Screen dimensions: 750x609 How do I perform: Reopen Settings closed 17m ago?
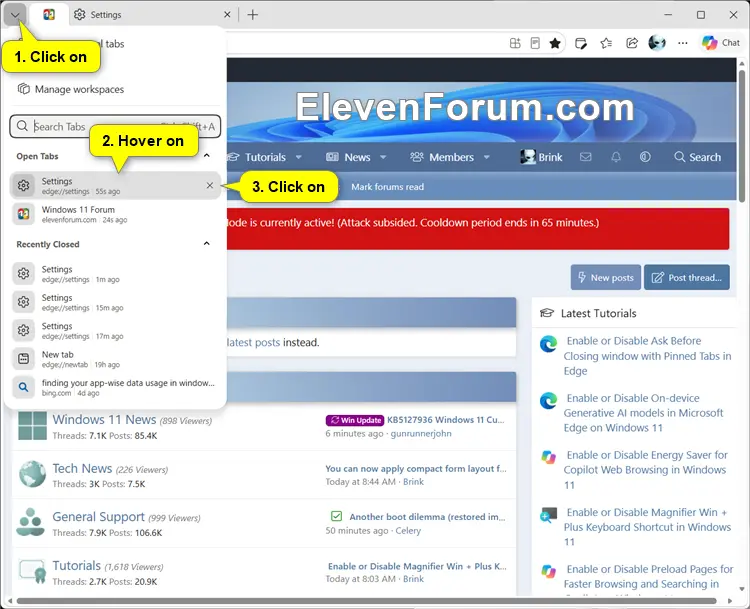[x=115, y=331]
